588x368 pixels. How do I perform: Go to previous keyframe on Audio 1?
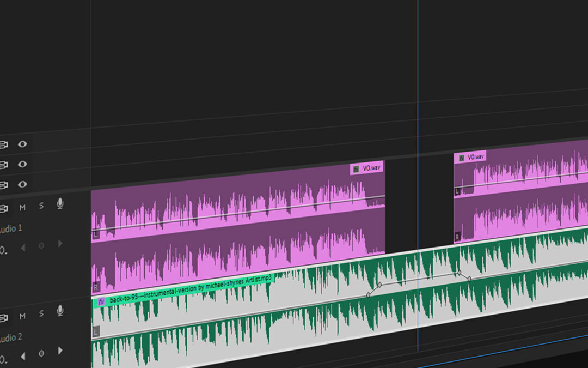(23, 248)
